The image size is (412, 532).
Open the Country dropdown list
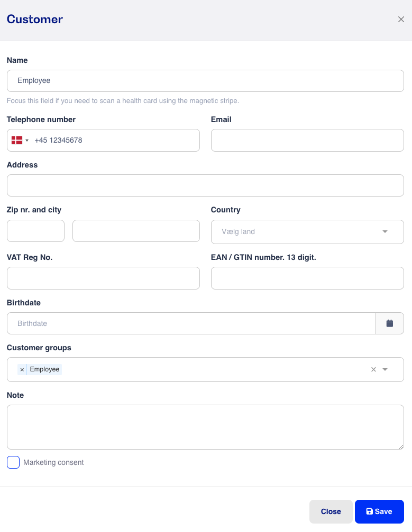307,232
